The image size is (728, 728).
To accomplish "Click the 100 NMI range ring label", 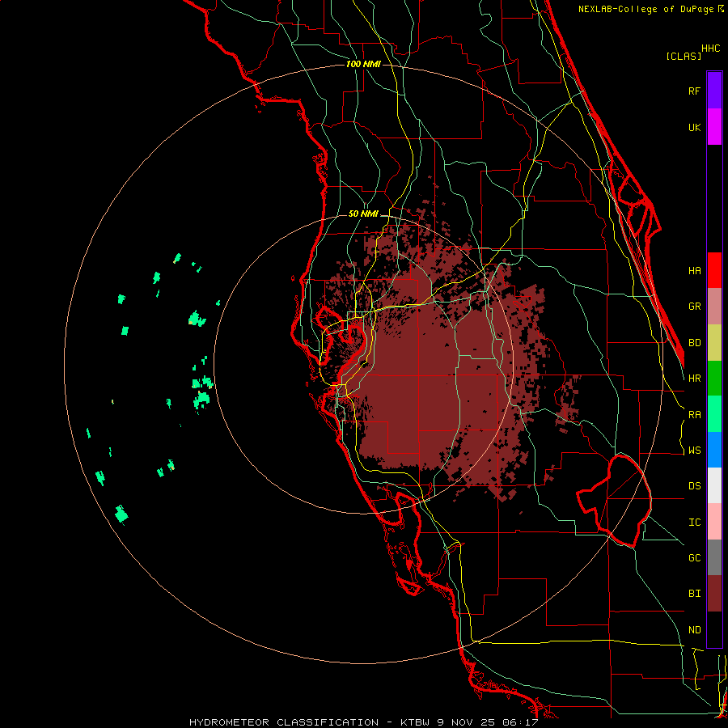I will click(x=363, y=64).
